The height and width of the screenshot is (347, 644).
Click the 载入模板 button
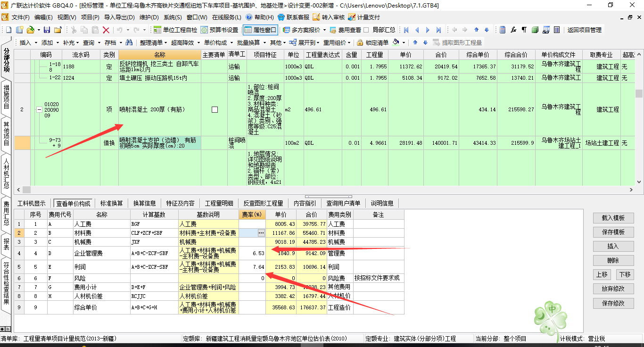point(613,218)
